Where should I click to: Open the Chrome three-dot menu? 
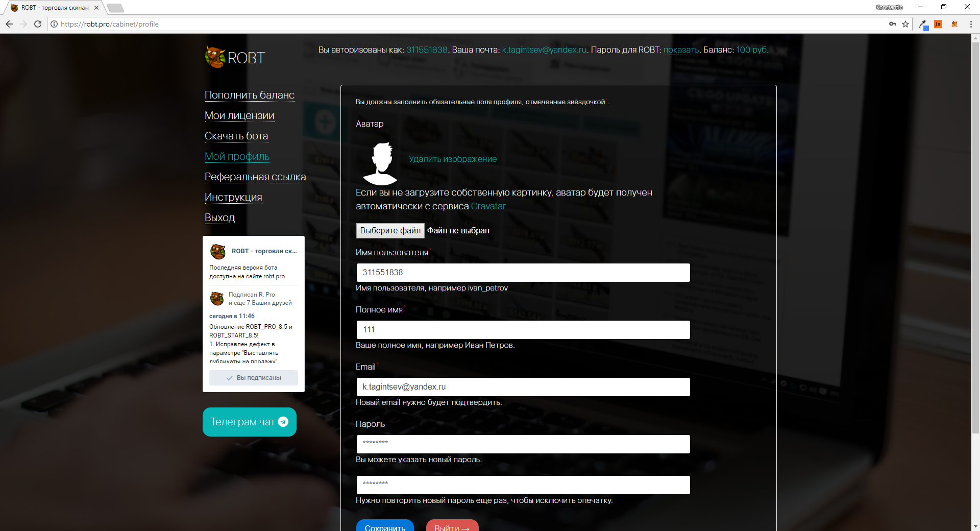click(x=971, y=24)
